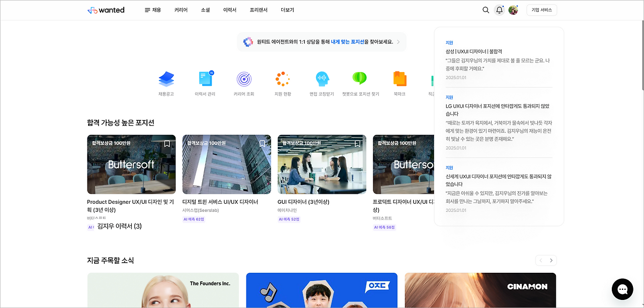The image size is (644, 308).
Task: Bookmark the 디지털 트윈 서비스 card
Action: pos(262,143)
